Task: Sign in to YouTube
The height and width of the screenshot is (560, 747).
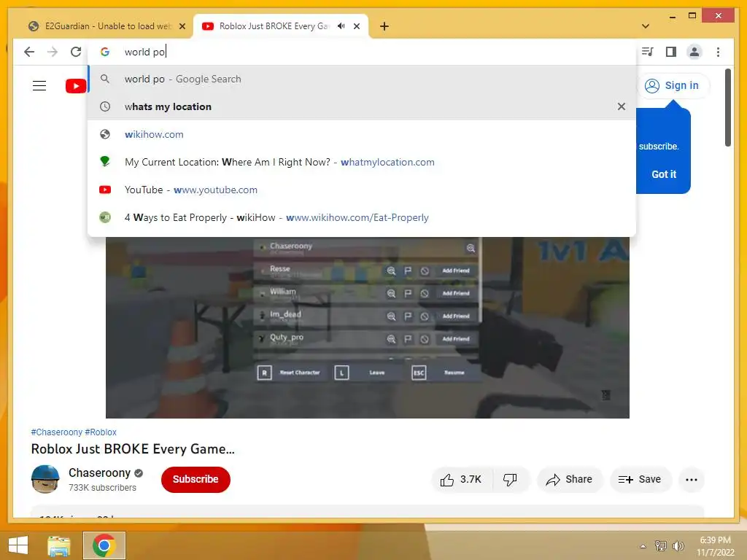Action: coord(673,86)
